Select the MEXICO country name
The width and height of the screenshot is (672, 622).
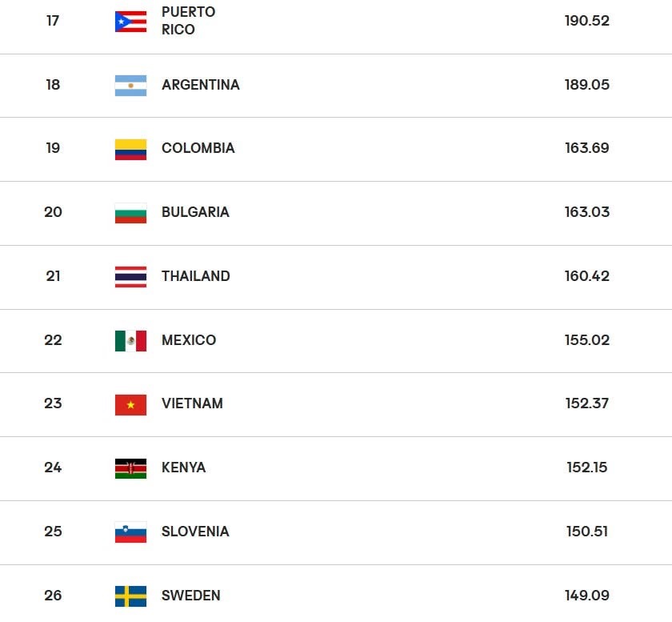tap(189, 339)
